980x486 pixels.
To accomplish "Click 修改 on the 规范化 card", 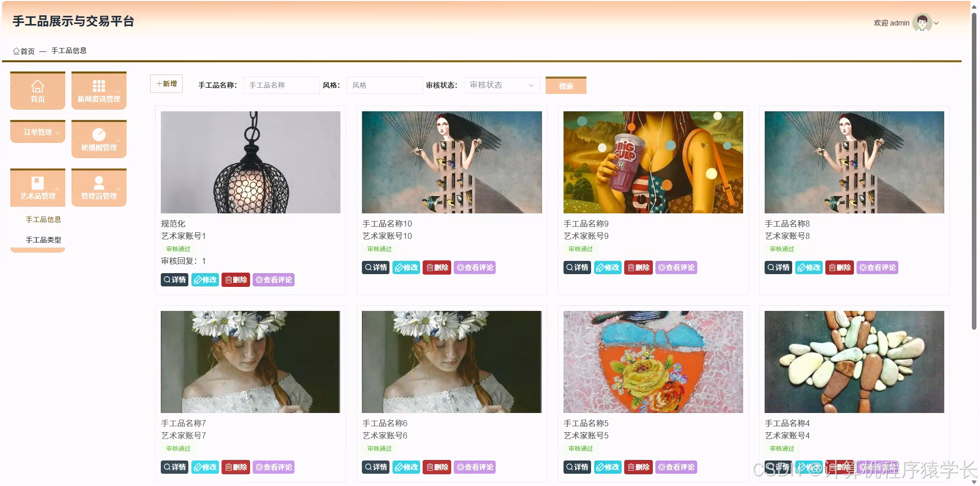I will 205,280.
